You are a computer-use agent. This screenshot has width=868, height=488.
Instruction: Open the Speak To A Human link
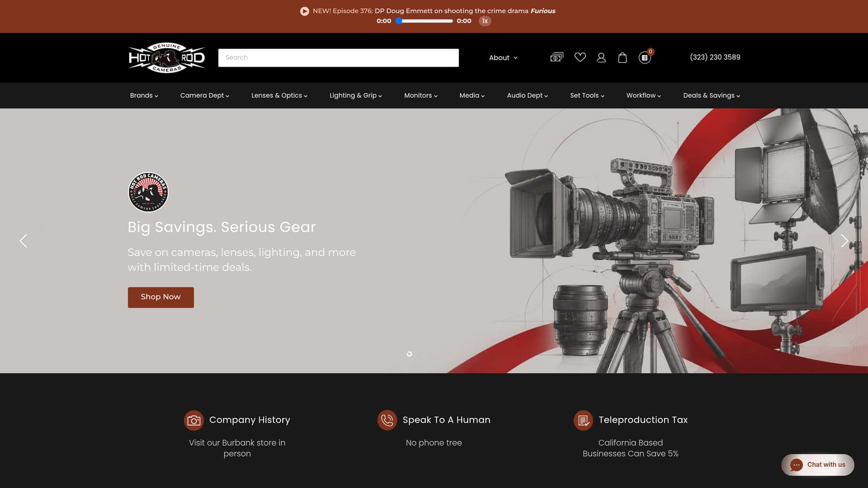pyautogui.click(x=446, y=420)
